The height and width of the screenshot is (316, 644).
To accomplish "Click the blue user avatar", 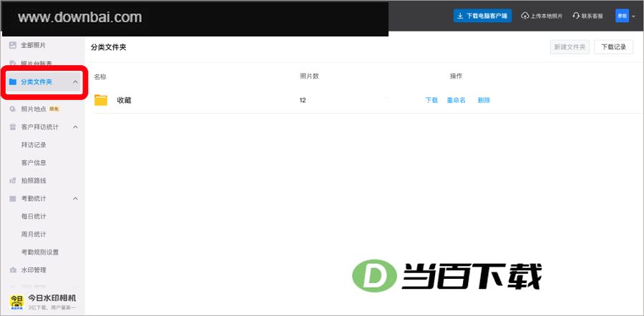I will coord(622,16).
